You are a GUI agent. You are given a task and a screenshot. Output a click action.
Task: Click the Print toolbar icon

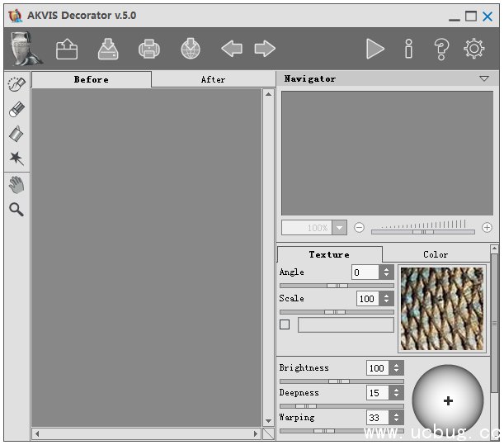pos(149,50)
